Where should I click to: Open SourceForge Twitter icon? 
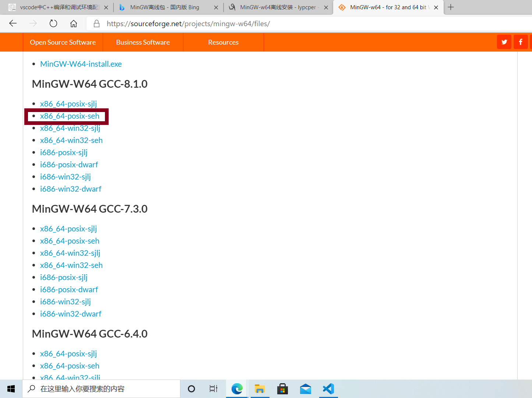tap(504, 42)
